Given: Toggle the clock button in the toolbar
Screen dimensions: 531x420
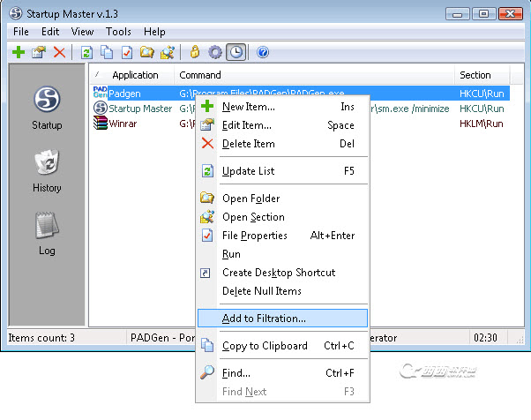Looking at the screenshot, I should coord(236,52).
